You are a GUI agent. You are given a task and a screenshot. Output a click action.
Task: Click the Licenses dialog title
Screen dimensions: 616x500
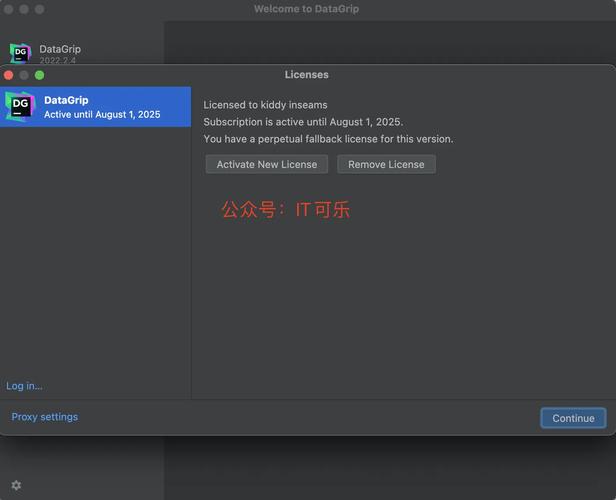(306, 75)
